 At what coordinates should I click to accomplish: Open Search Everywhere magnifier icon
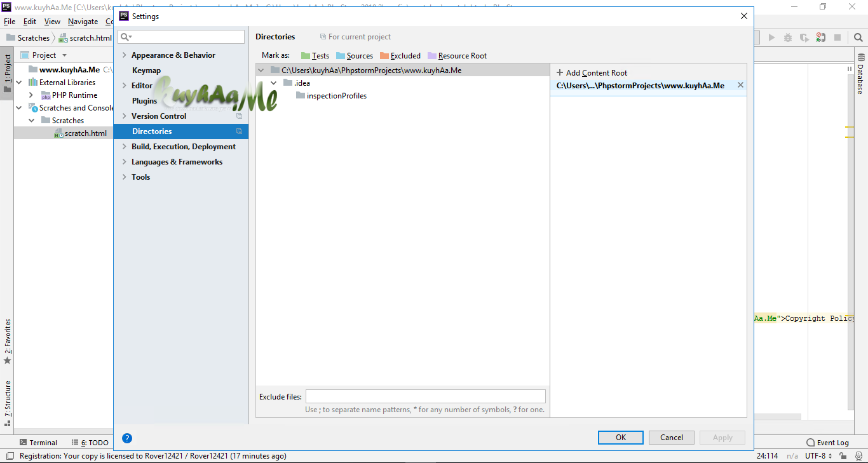[858, 37]
